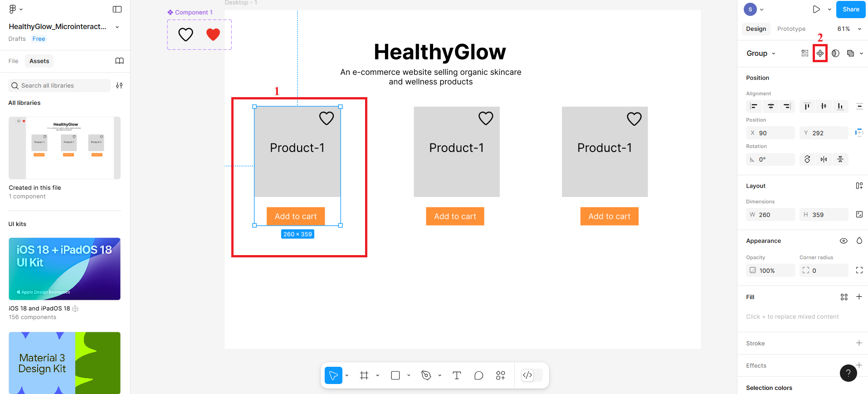
Task: Click the Use as mask icon
Action: tap(835, 53)
